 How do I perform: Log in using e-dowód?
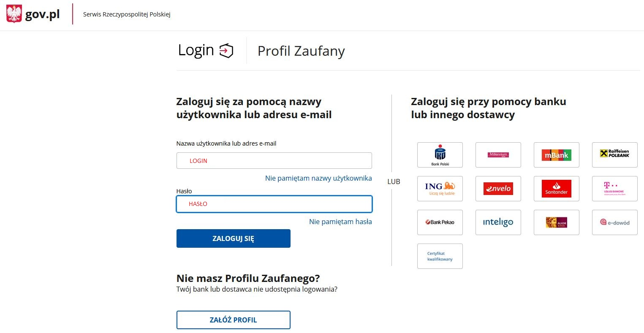click(x=614, y=222)
